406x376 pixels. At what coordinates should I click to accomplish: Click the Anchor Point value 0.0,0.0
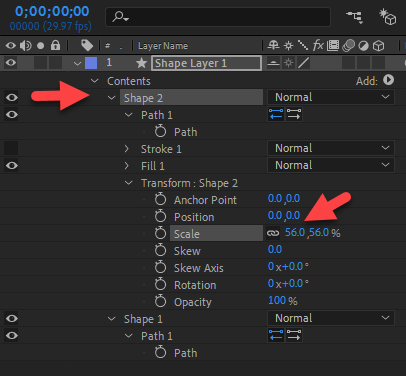(x=284, y=199)
